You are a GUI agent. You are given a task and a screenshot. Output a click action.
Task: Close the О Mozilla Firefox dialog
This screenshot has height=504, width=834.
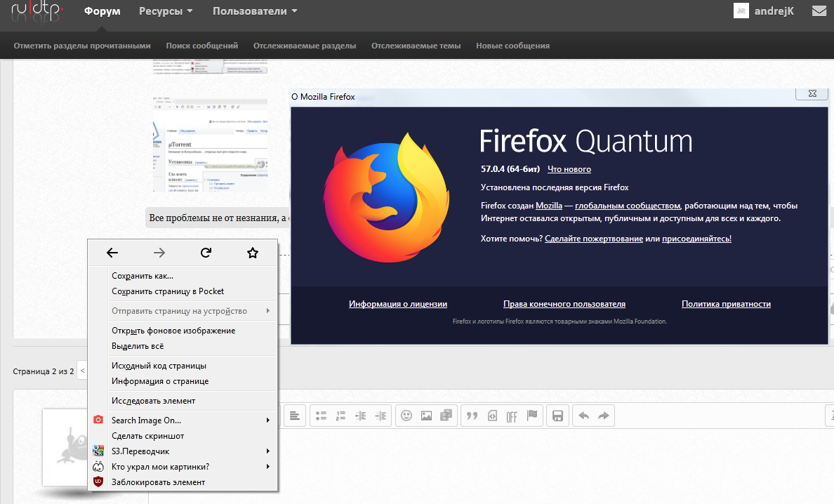coord(812,93)
